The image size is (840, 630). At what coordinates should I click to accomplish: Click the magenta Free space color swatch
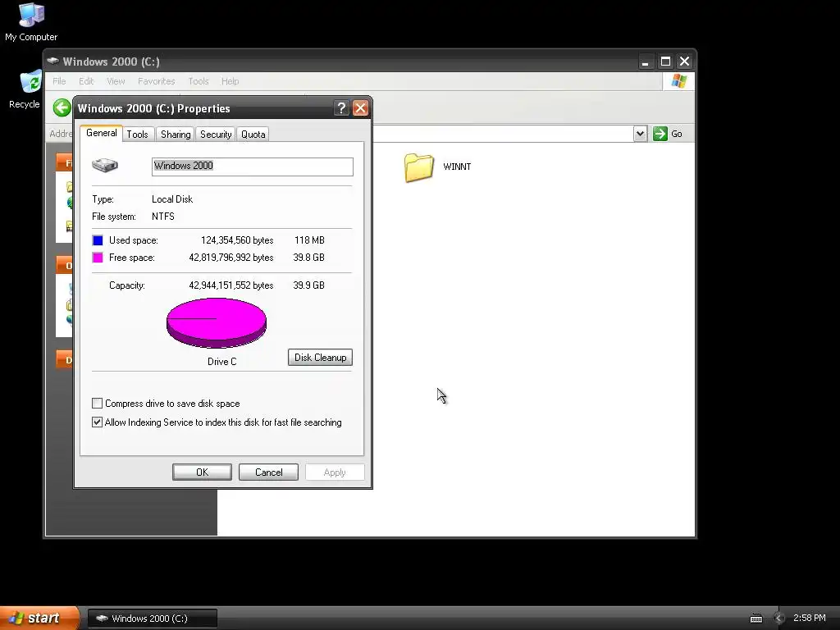[x=98, y=257]
